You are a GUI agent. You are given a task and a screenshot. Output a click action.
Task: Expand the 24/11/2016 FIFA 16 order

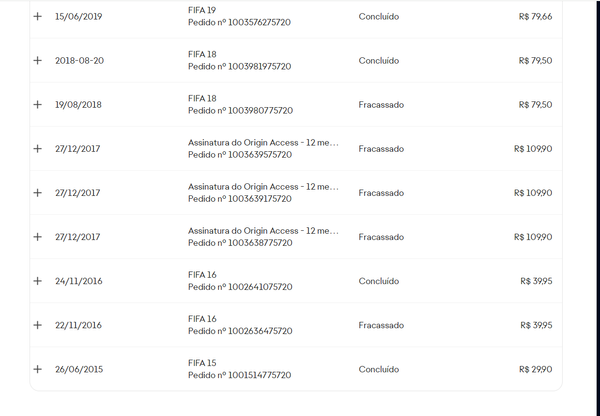coord(38,281)
